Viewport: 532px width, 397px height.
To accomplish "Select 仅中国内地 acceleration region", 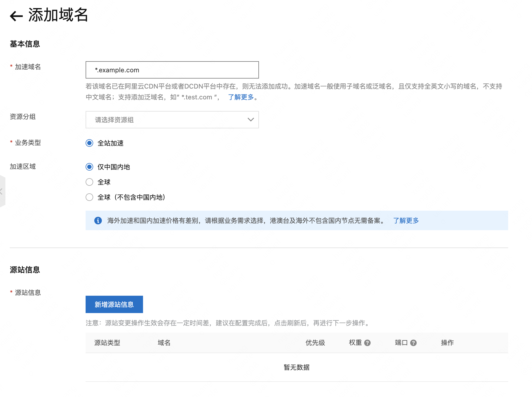I will [x=89, y=167].
